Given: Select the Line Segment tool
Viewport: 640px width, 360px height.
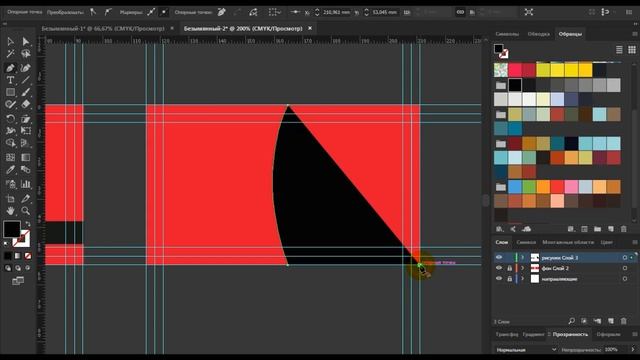Looking at the screenshot, I should pos(26,80).
